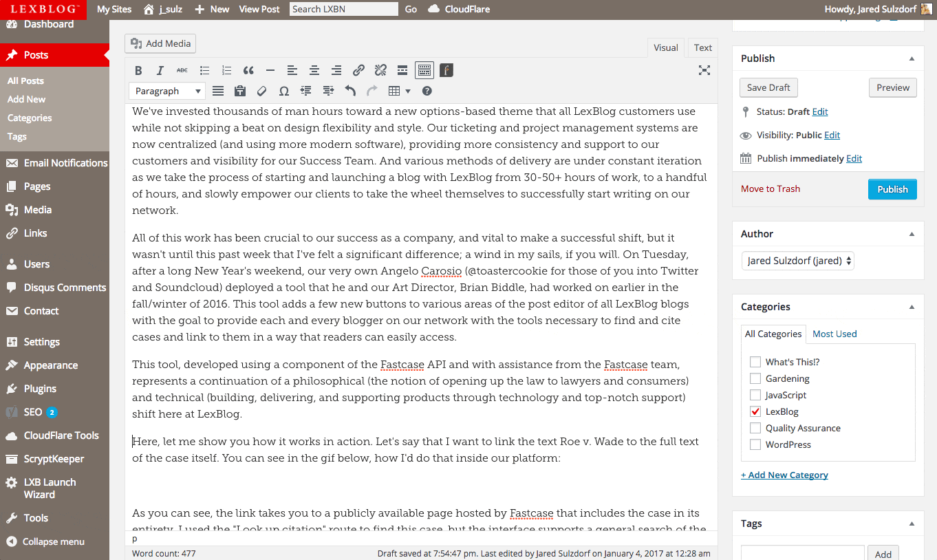The height and width of the screenshot is (560, 937).
Task: Justify the paragraph text
Action: [x=218, y=91]
